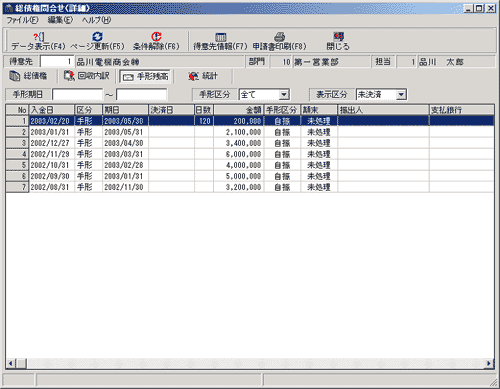This screenshot has height=389, width=500.
Task: Click the horizontal scrollbar right arrow
Action: pyautogui.click(x=489, y=363)
